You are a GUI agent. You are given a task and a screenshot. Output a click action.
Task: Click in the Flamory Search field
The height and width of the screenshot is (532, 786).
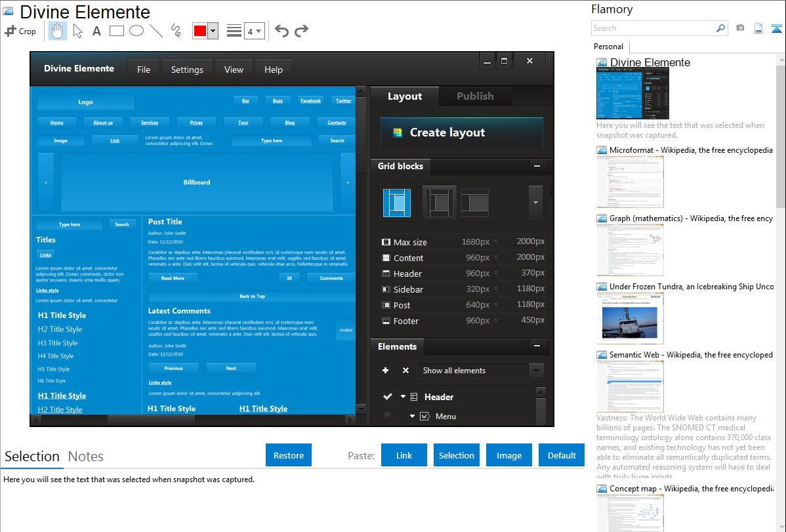pos(653,28)
